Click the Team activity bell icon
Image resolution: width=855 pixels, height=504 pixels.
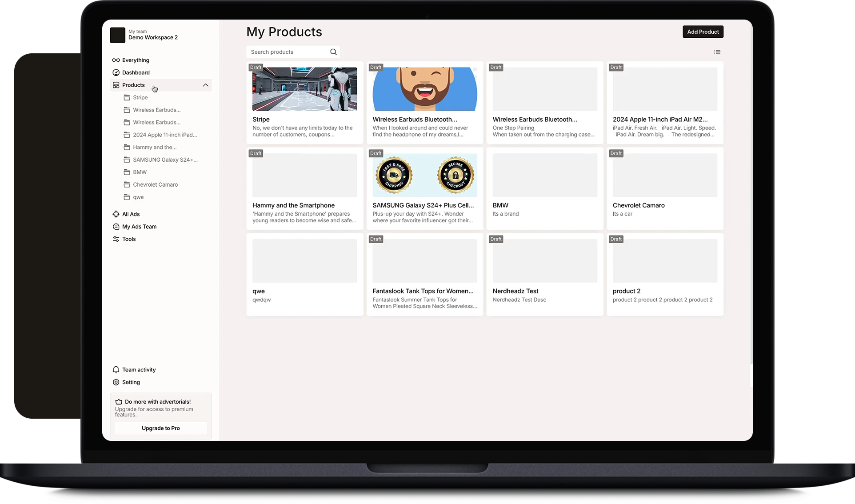[116, 370]
